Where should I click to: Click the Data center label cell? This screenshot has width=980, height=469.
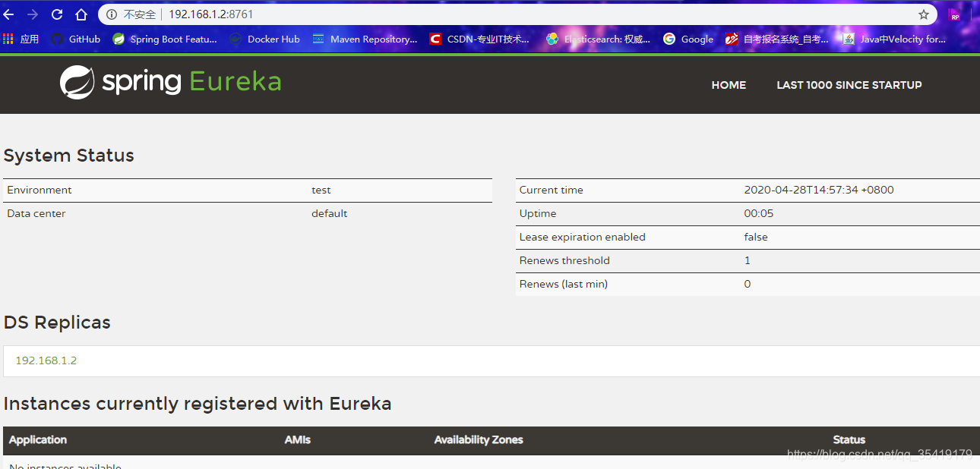pos(36,213)
